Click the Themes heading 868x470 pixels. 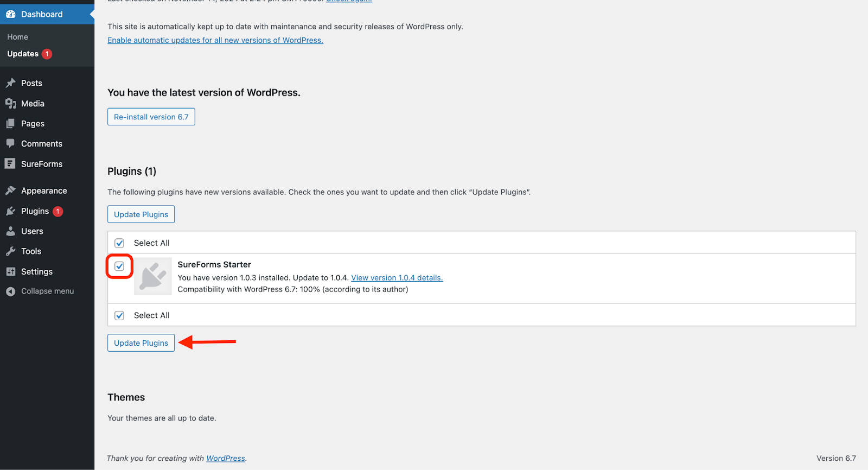[126, 397]
